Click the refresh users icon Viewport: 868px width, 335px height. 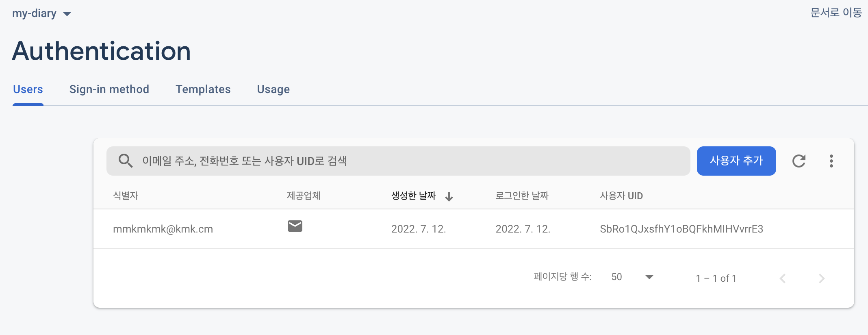click(x=799, y=161)
